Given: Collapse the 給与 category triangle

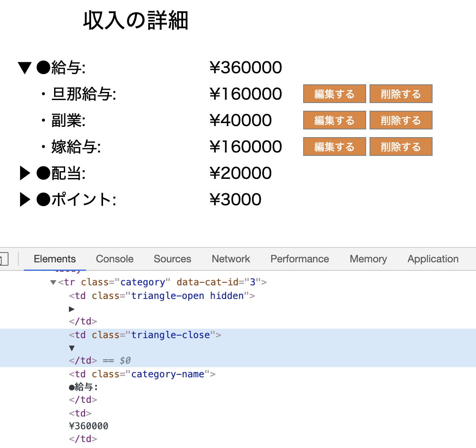Looking at the screenshot, I should click(25, 68).
